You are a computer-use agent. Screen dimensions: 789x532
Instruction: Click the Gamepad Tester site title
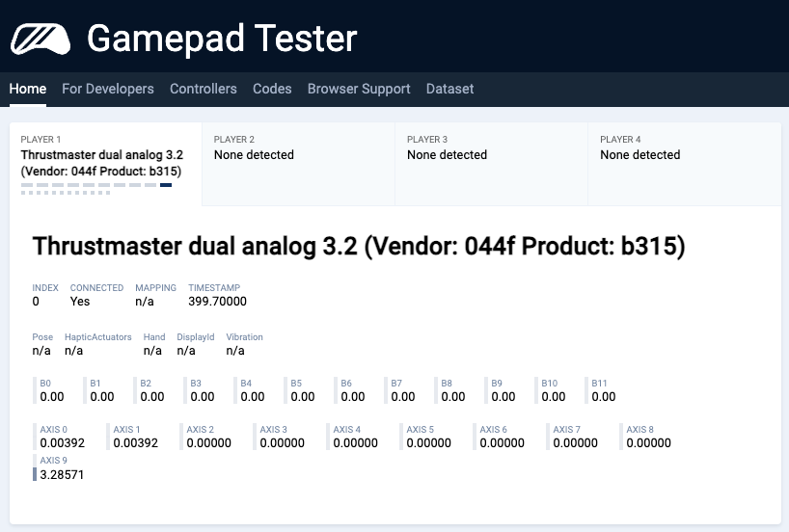click(x=222, y=39)
